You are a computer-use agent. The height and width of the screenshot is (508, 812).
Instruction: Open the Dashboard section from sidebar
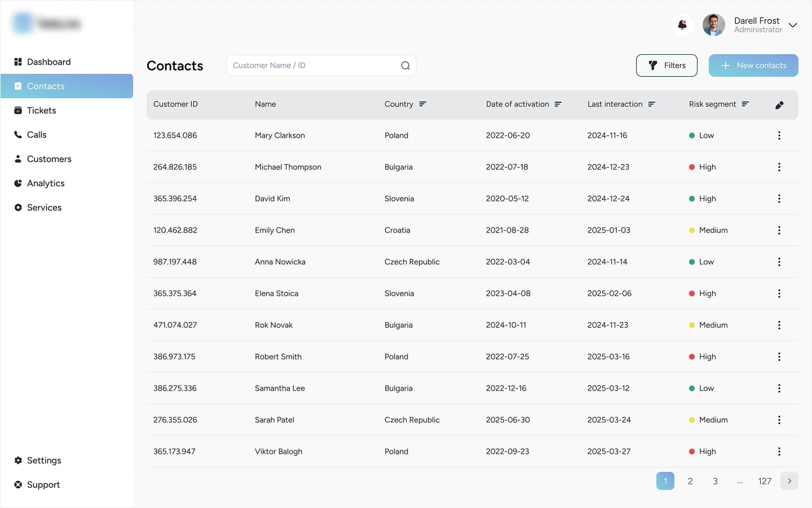pyautogui.click(x=49, y=62)
